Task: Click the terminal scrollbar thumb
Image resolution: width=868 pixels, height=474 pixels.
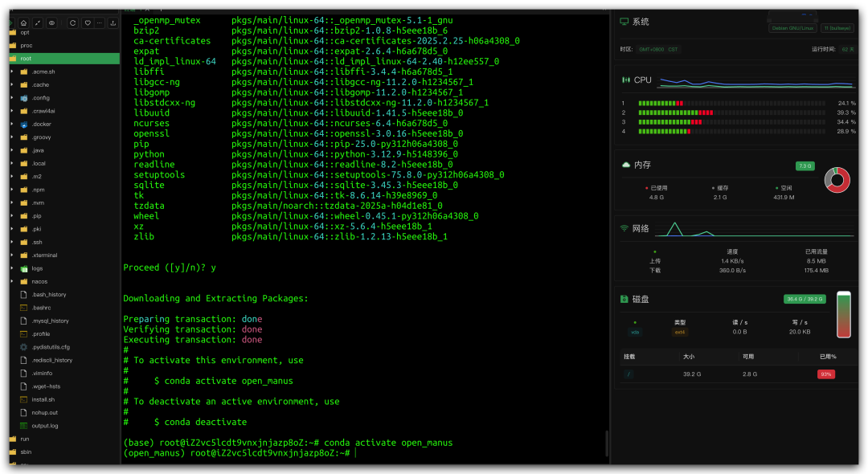Action: (607, 443)
